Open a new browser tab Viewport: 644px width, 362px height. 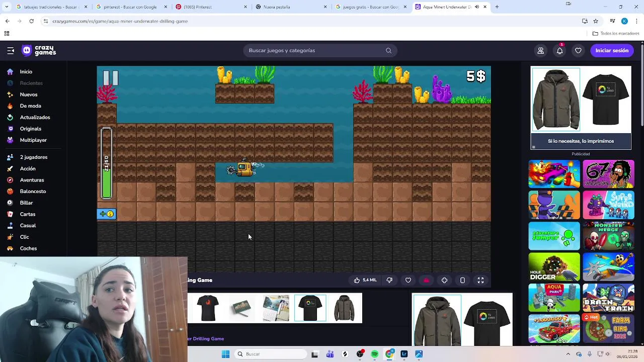coord(497,7)
